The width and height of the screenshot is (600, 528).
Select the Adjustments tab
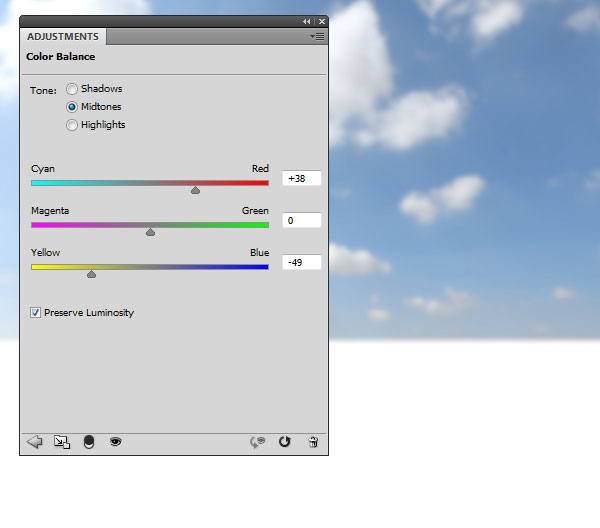tap(63, 36)
